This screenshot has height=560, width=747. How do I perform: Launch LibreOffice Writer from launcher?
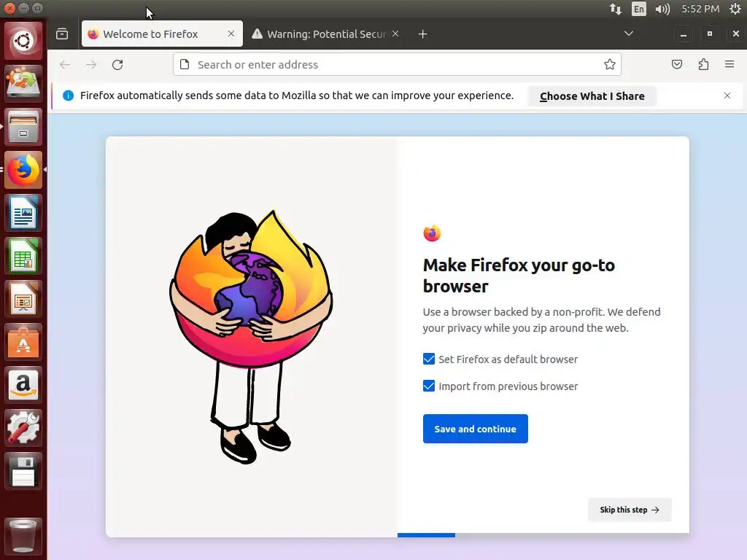pos(23,213)
